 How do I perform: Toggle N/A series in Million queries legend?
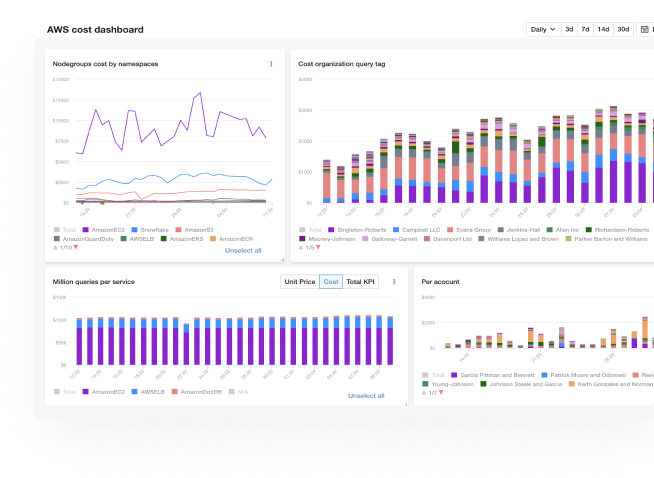(x=239, y=392)
